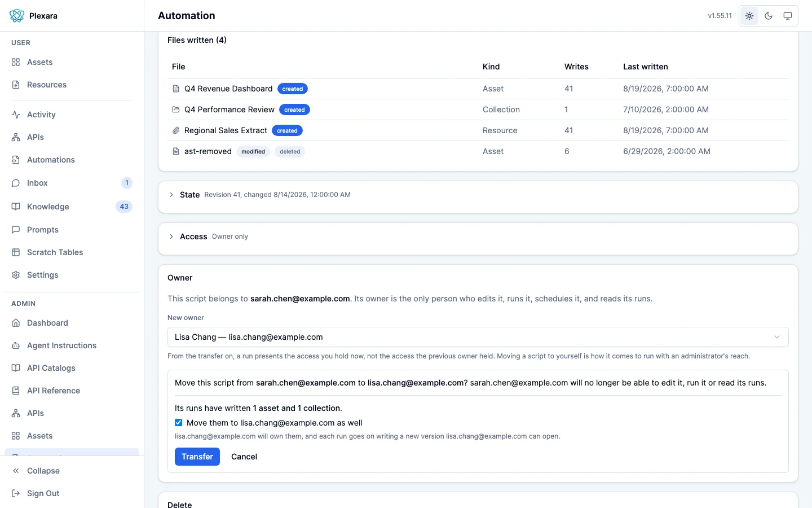Expand the State section
The height and width of the screenshot is (508, 812).
pyautogui.click(x=171, y=195)
